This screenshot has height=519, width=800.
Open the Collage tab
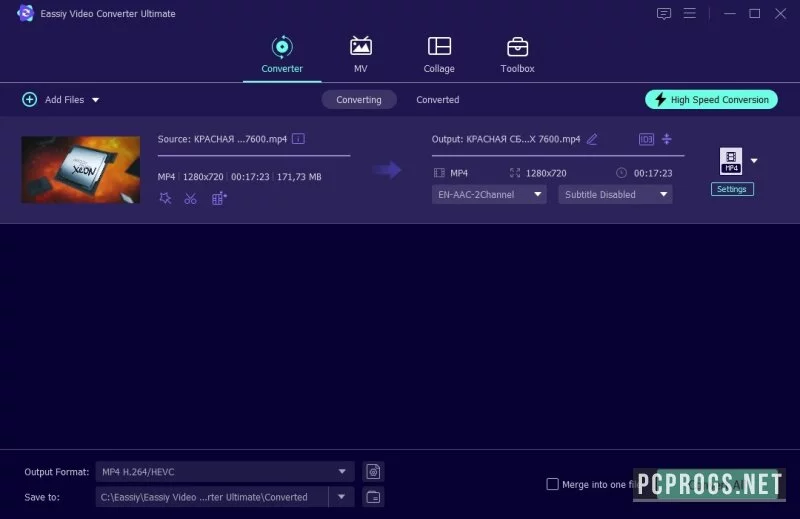(x=439, y=55)
